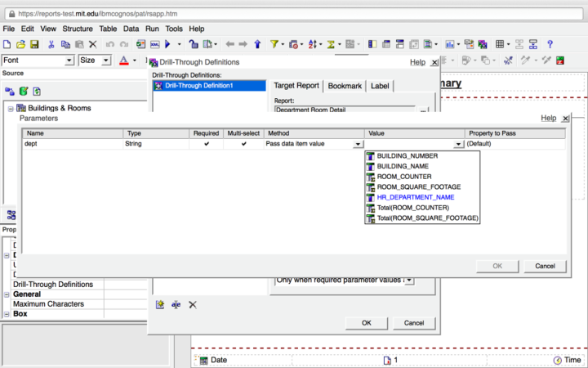588x368 pixels.
Task: Open the Font dropdown
Action: click(69, 61)
